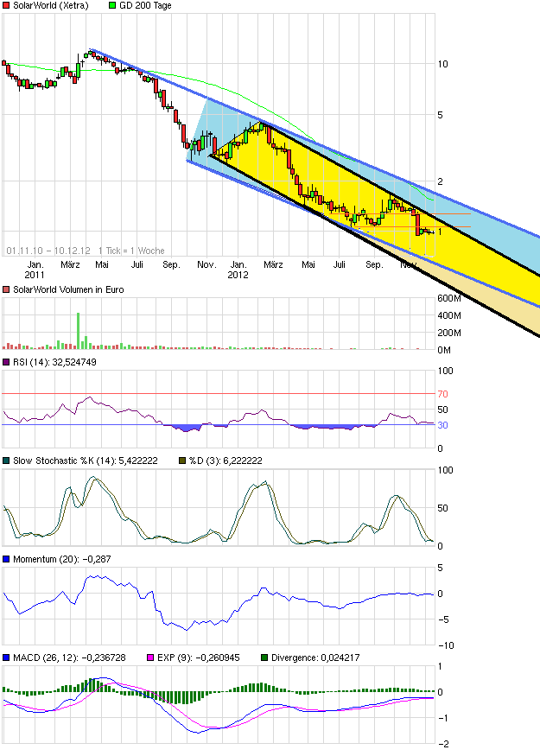Image resolution: width=540 pixels, height=756 pixels.
Task: Click the green GD 200 Tage legend swatch
Action: pos(112,5)
